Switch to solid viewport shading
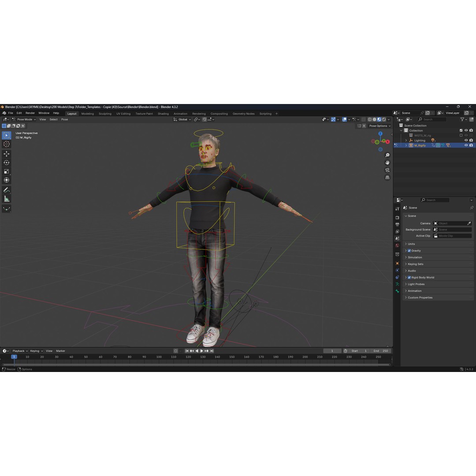This screenshot has width=476, height=476. click(x=374, y=119)
